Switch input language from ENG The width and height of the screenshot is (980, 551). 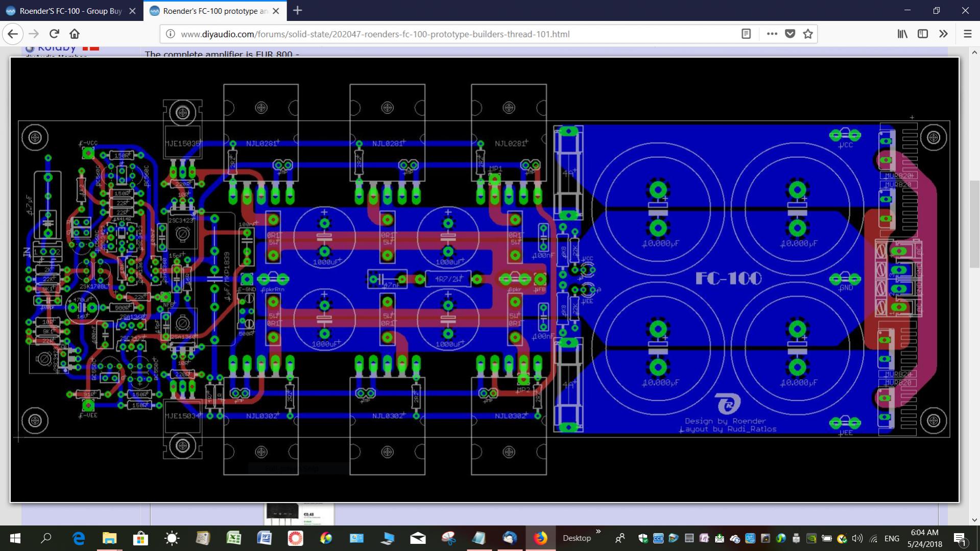point(892,538)
